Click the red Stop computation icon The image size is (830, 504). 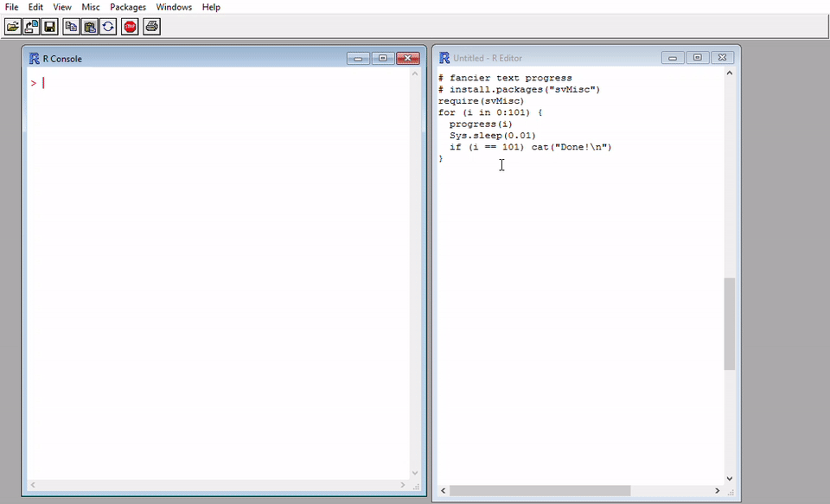[x=130, y=27]
